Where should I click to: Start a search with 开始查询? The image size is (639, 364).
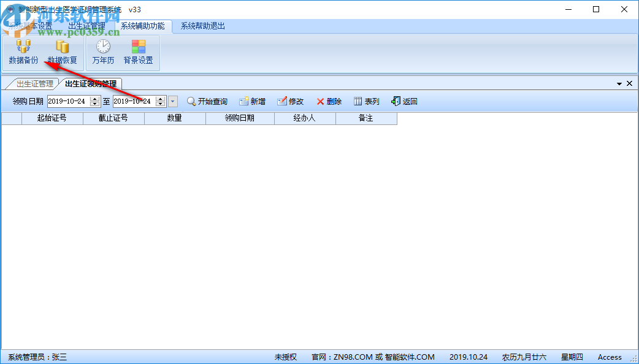(x=208, y=100)
